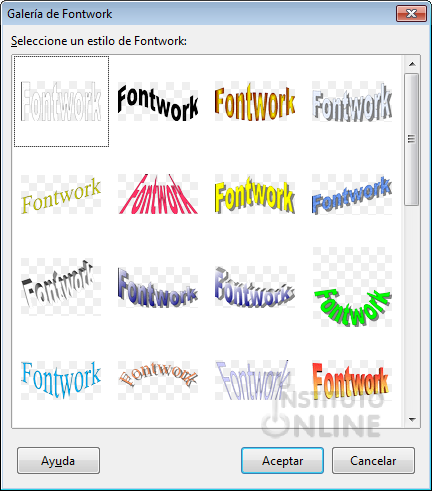Choose the orange arched Fontwork style
Image resolution: width=432 pixels, height=491 pixels.
(x=158, y=380)
